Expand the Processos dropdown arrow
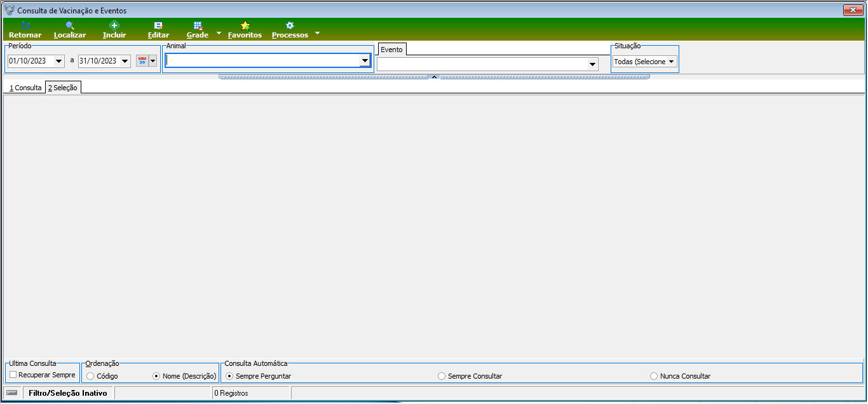Image resolution: width=868 pixels, height=404 pixels. pyautogui.click(x=318, y=32)
